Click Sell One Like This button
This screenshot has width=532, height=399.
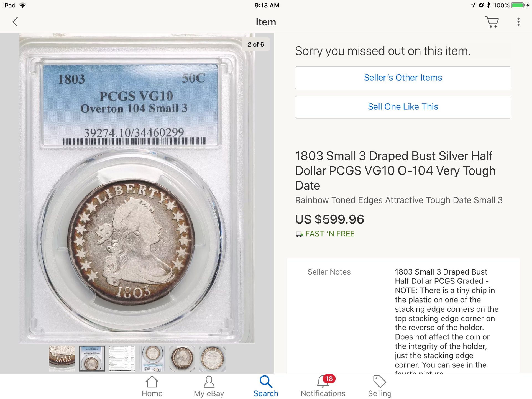pyautogui.click(x=403, y=107)
